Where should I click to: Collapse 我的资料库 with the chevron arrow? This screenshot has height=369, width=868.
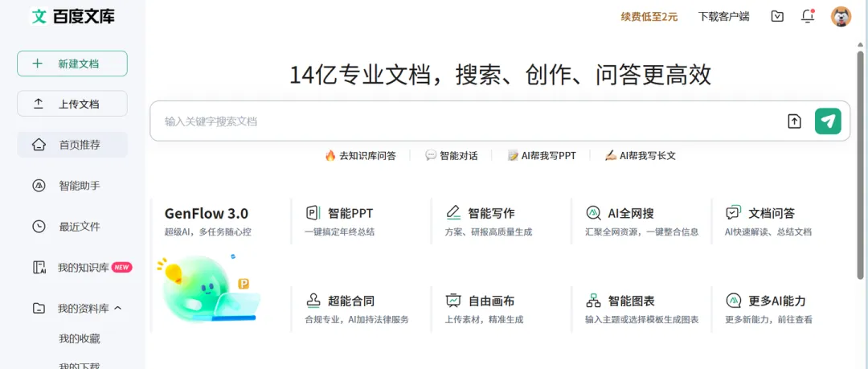[x=117, y=309]
